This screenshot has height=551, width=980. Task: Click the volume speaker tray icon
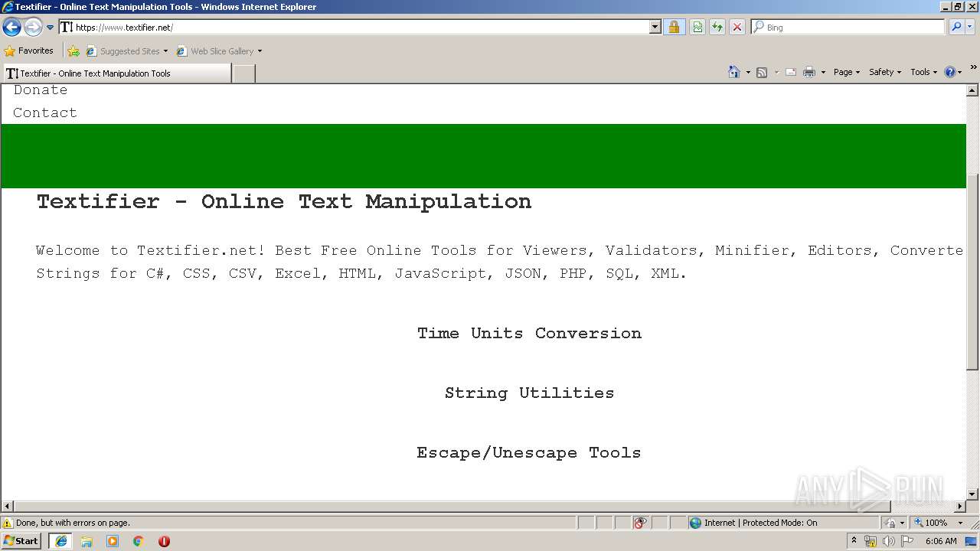pyautogui.click(x=888, y=541)
